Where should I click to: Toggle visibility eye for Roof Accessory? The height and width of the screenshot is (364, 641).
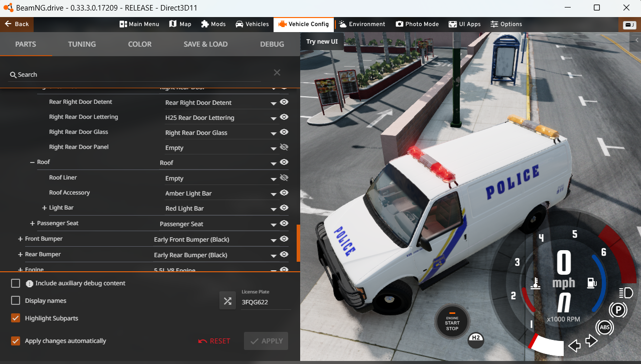click(x=284, y=193)
